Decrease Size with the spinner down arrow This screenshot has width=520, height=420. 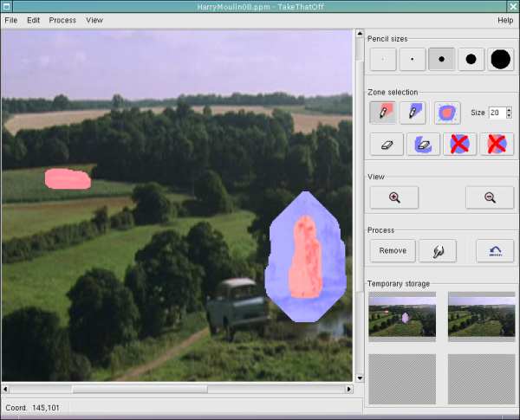509,116
